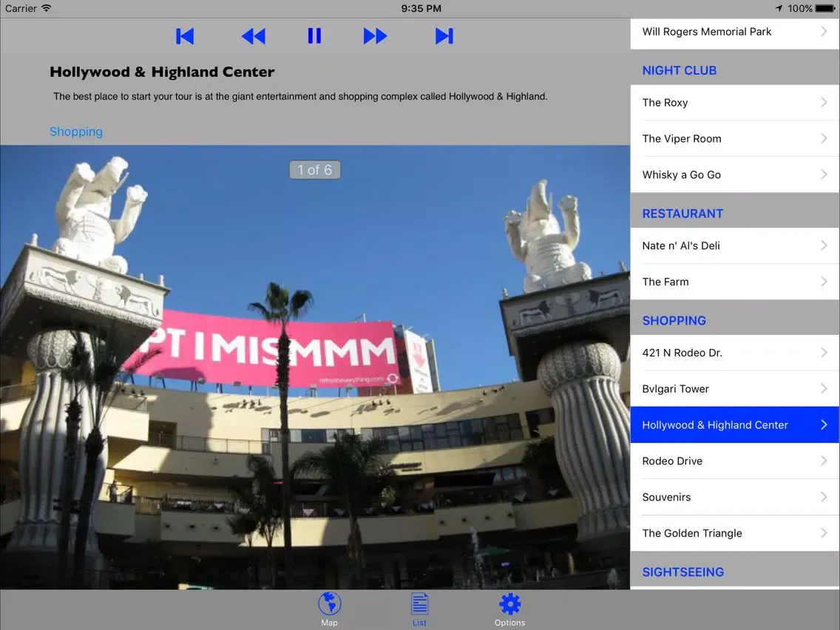This screenshot has height=630, width=840.
Task: Fast forward the audio tour
Action: pyautogui.click(x=375, y=36)
